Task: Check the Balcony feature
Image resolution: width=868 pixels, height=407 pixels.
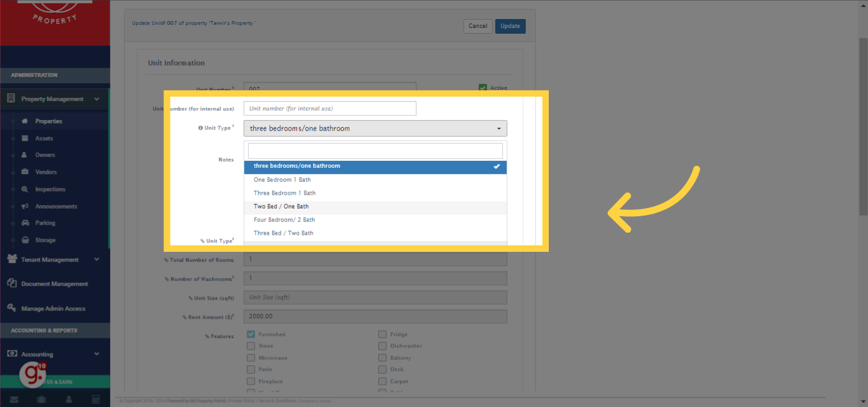Action: coord(383,357)
